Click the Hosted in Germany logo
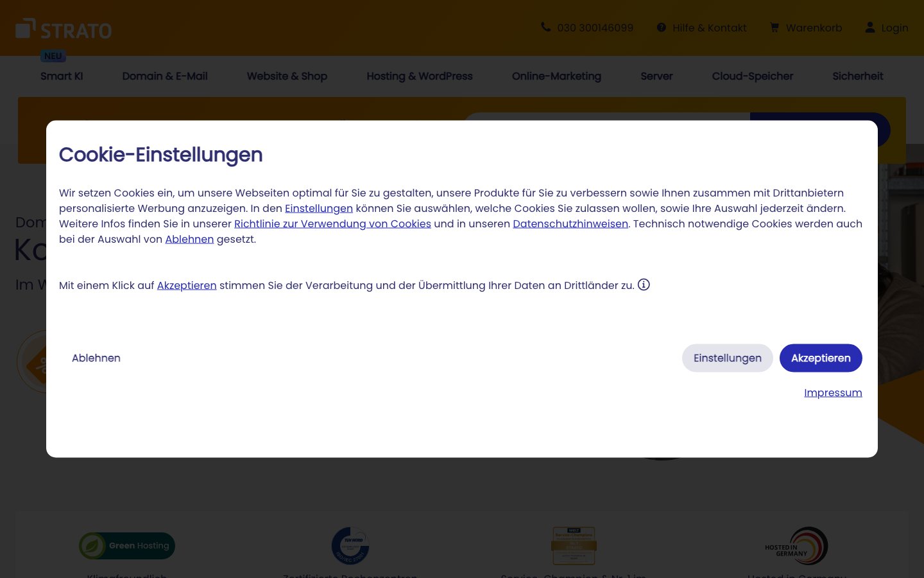The height and width of the screenshot is (578, 924). pos(796,546)
